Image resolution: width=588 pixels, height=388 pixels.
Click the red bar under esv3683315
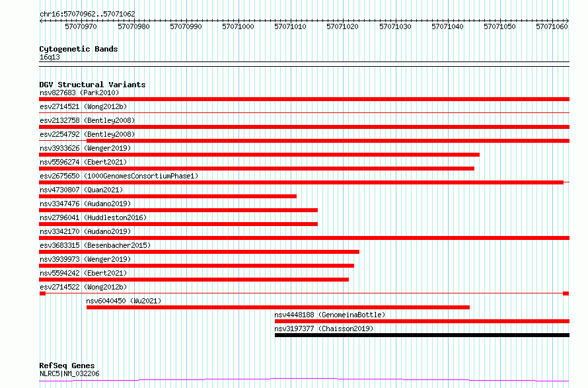coord(199,252)
